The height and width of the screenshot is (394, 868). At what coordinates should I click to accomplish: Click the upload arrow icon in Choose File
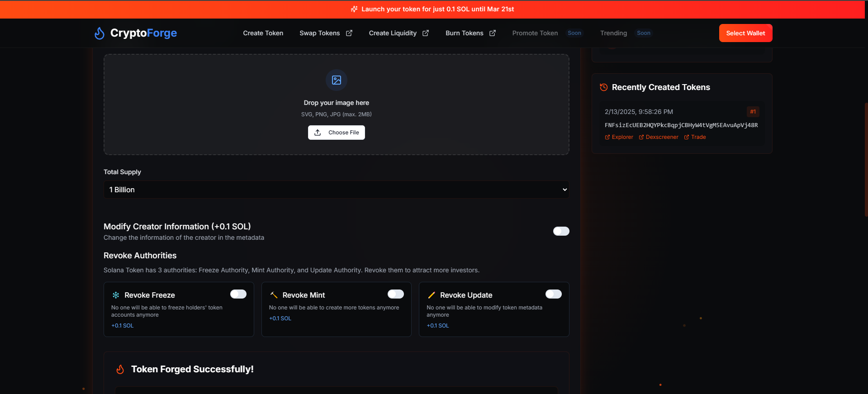(318, 133)
